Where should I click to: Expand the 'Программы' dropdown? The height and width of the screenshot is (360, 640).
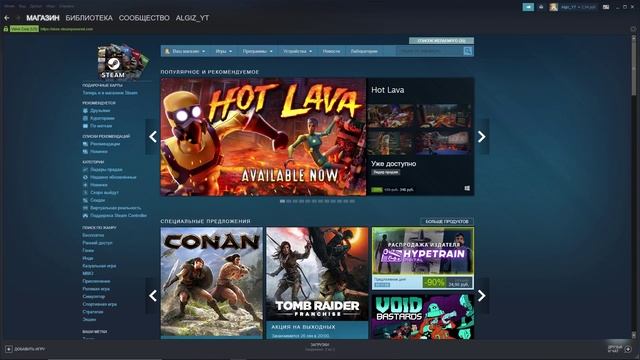[x=257, y=51]
